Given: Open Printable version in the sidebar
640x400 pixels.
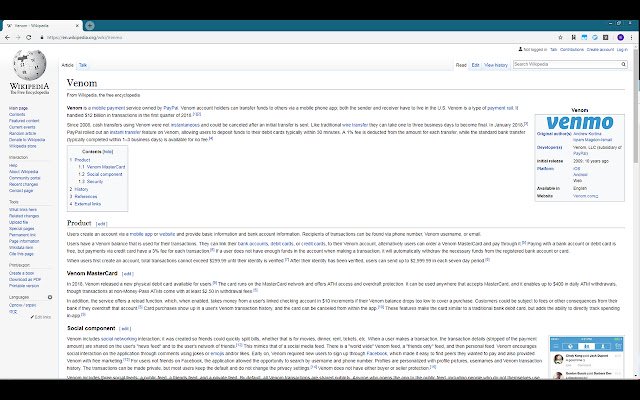Looking at the screenshot, I should (x=24, y=286).
